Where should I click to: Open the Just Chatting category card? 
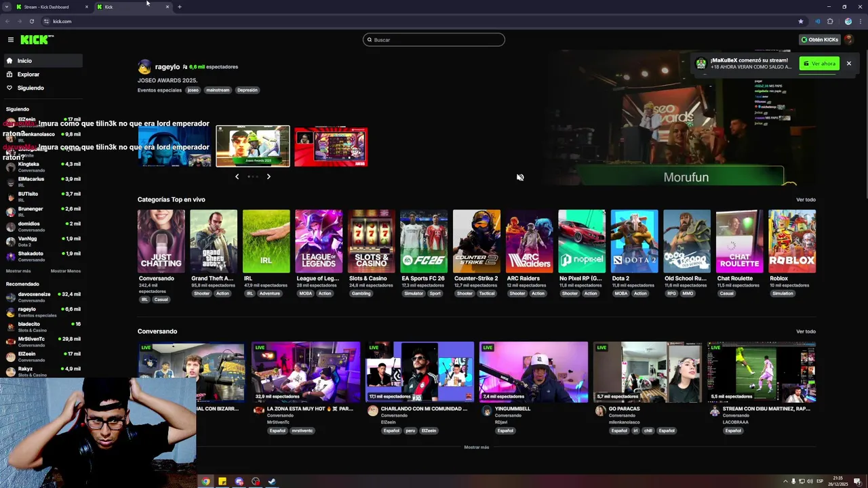click(x=161, y=242)
